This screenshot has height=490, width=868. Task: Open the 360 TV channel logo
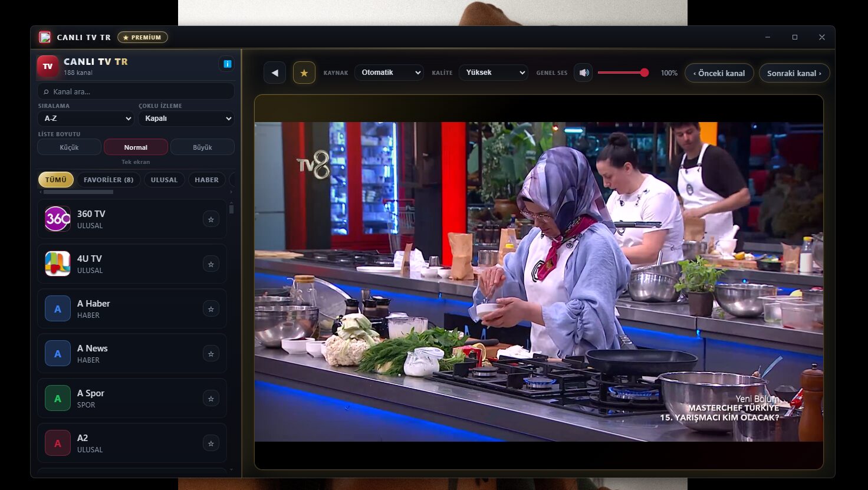point(58,219)
